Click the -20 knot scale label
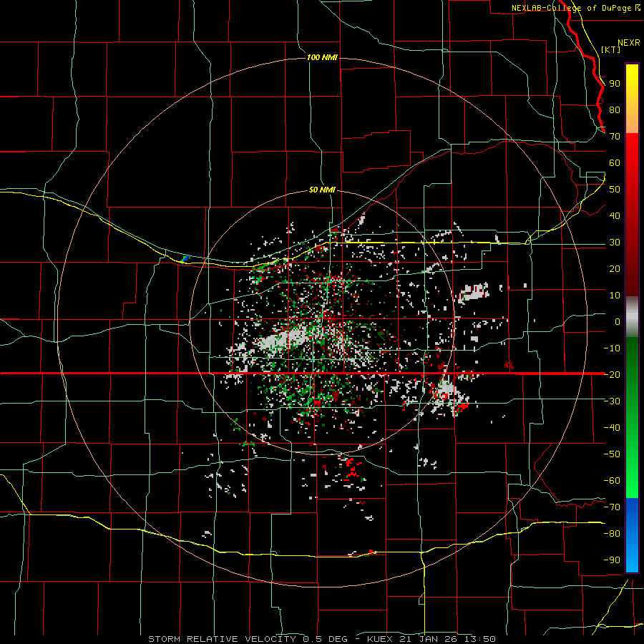 [612, 374]
